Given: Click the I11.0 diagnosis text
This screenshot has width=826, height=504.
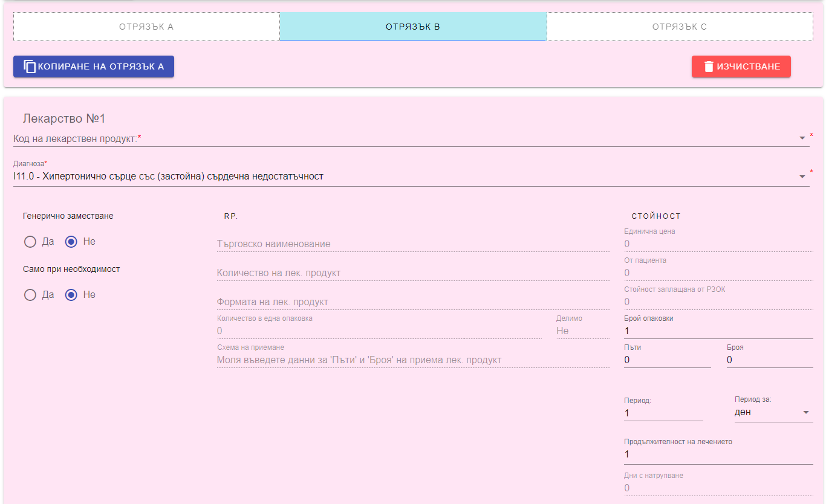Looking at the screenshot, I should [168, 176].
